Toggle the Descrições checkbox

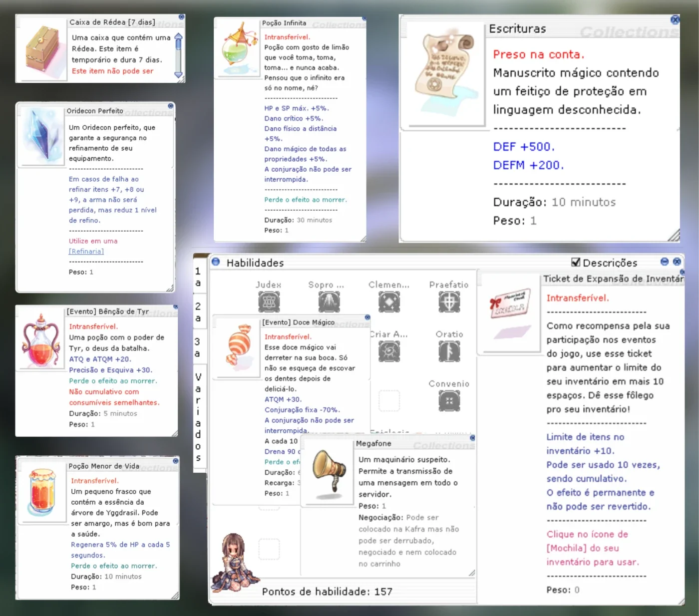(x=576, y=262)
